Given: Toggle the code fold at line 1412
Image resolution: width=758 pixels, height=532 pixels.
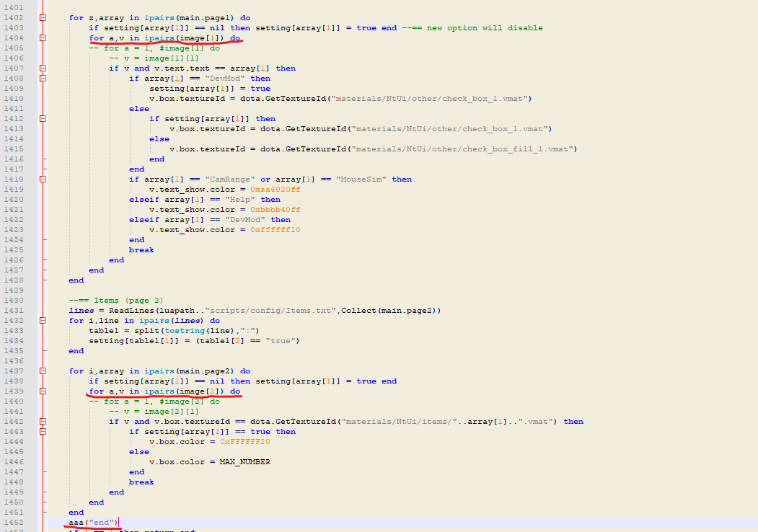Looking at the screenshot, I should click(x=41, y=118).
